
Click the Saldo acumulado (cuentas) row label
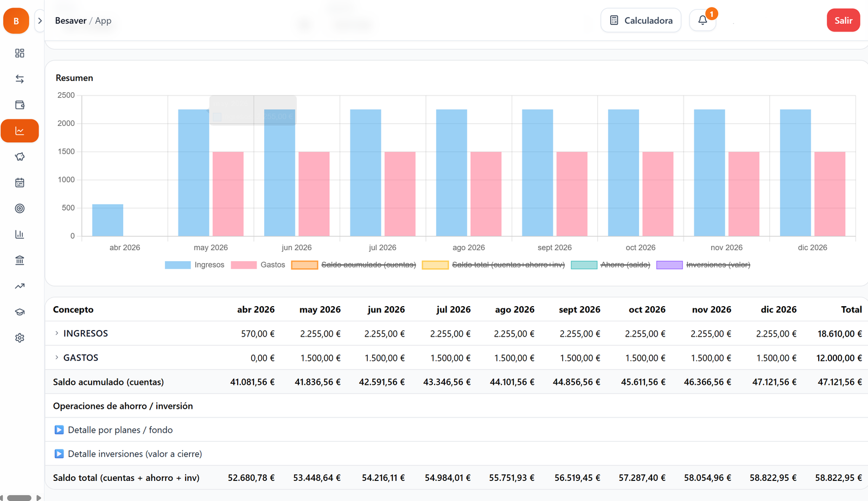point(108,382)
